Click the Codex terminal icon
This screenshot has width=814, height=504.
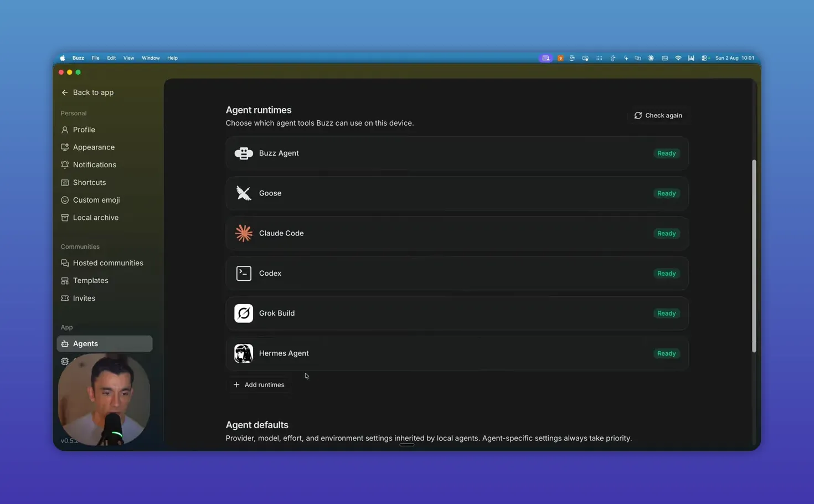[x=244, y=273]
